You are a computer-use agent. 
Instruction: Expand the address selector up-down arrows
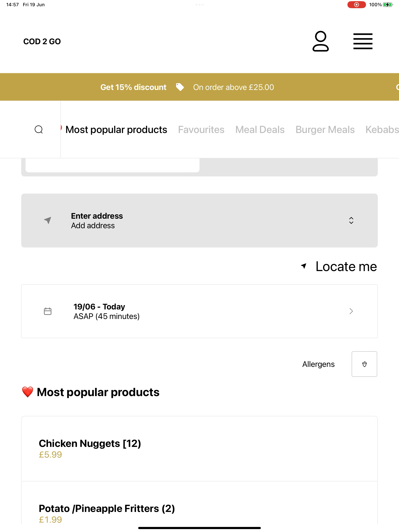[351, 220]
